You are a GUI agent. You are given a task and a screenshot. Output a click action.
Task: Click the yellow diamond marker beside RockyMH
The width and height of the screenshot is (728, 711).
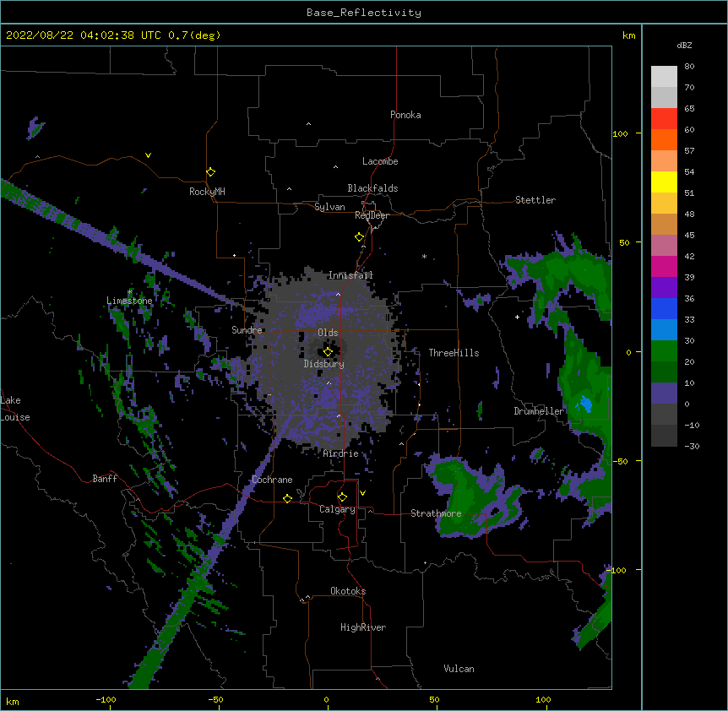[x=211, y=172]
